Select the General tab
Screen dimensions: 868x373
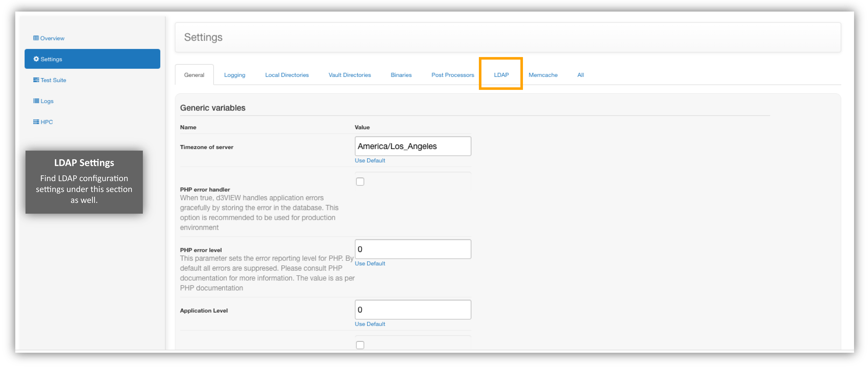coord(194,75)
